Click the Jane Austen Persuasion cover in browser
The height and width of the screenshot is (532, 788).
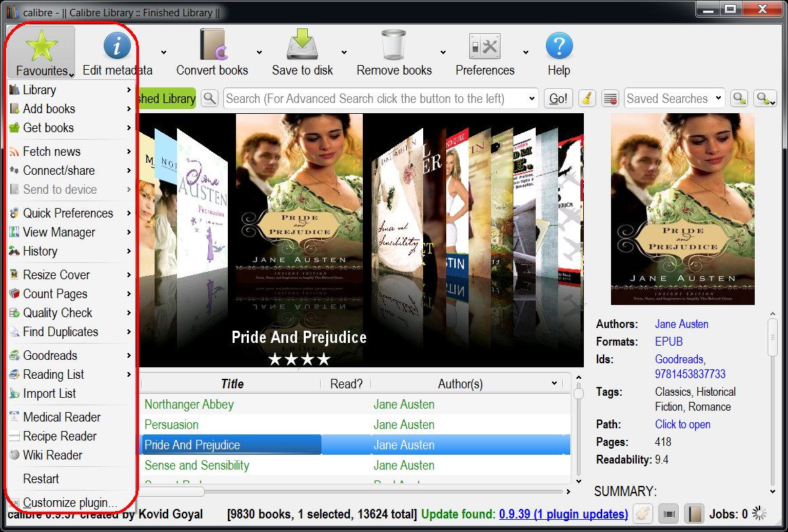pos(203,203)
